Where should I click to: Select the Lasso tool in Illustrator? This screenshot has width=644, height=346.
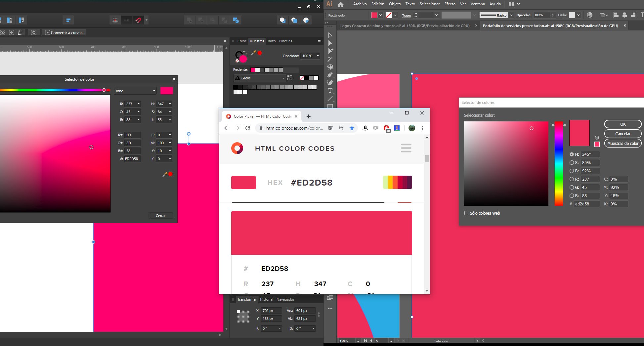[x=330, y=67]
